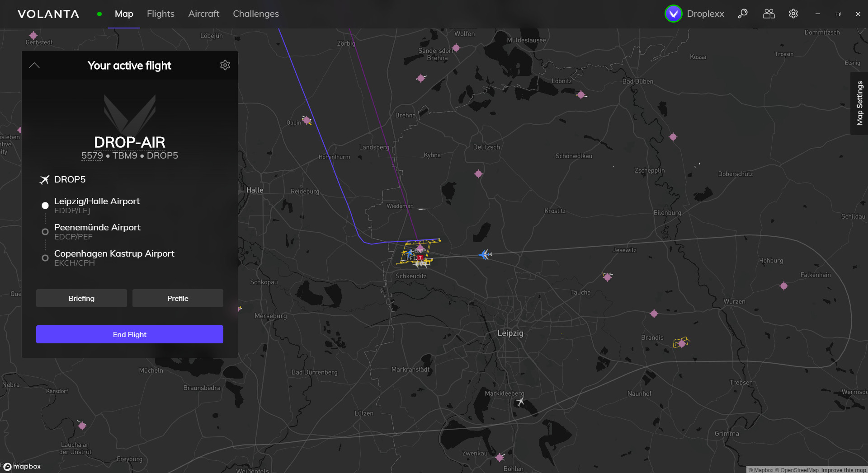Switch to the Map tab
Viewport: 868px width, 473px height.
pos(124,14)
